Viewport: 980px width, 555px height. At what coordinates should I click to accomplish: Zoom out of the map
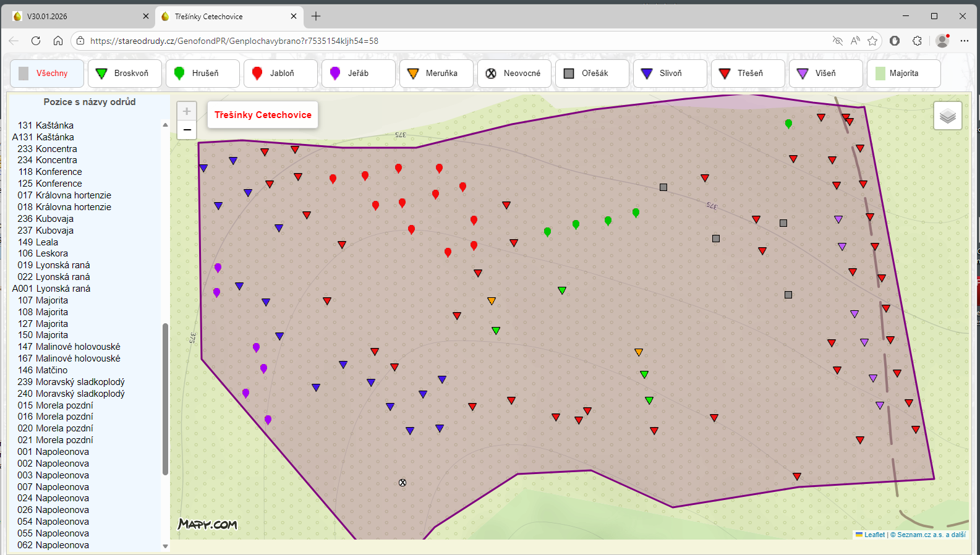[x=187, y=130]
